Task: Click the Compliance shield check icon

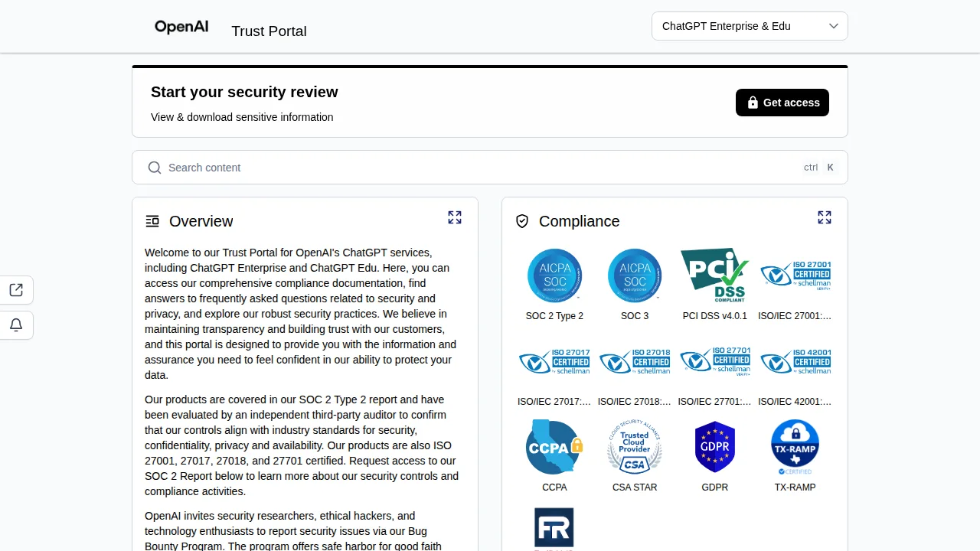Action: 522,221
